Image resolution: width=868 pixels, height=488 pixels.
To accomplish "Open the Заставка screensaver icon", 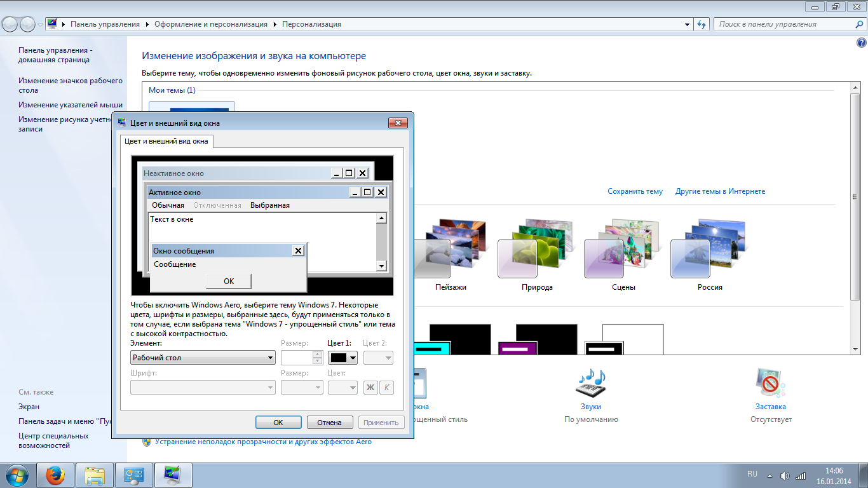I will tap(770, 383).
